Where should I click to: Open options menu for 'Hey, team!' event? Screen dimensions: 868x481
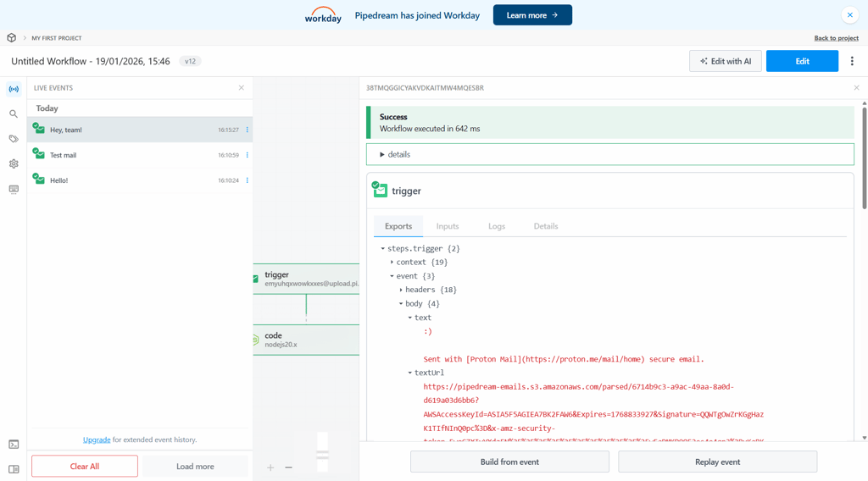click(x=247, y=130)
